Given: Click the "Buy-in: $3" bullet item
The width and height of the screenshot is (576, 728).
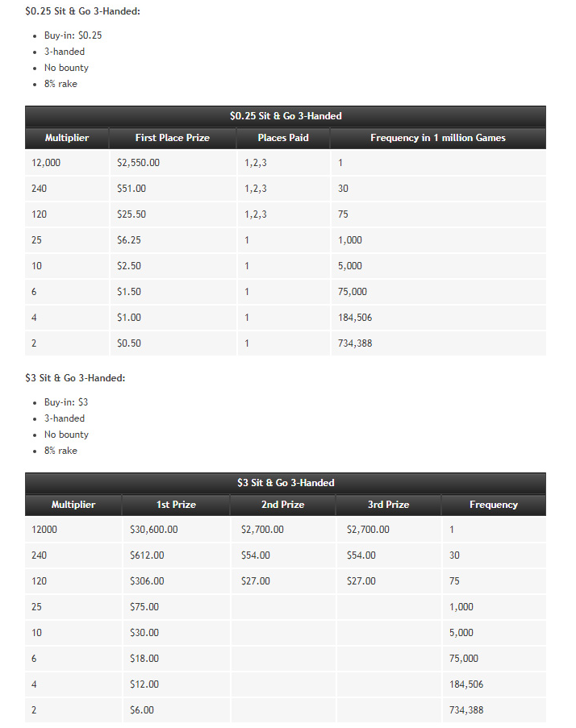Looking at the screenshot, I should click(x=66, y=402).
